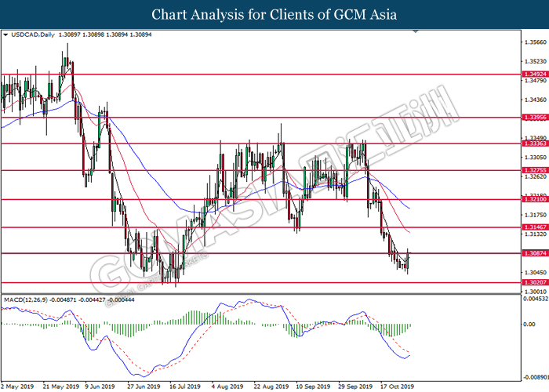
Task: Click the 17 Oct 2019 date marker
Action: click(396, 386)
